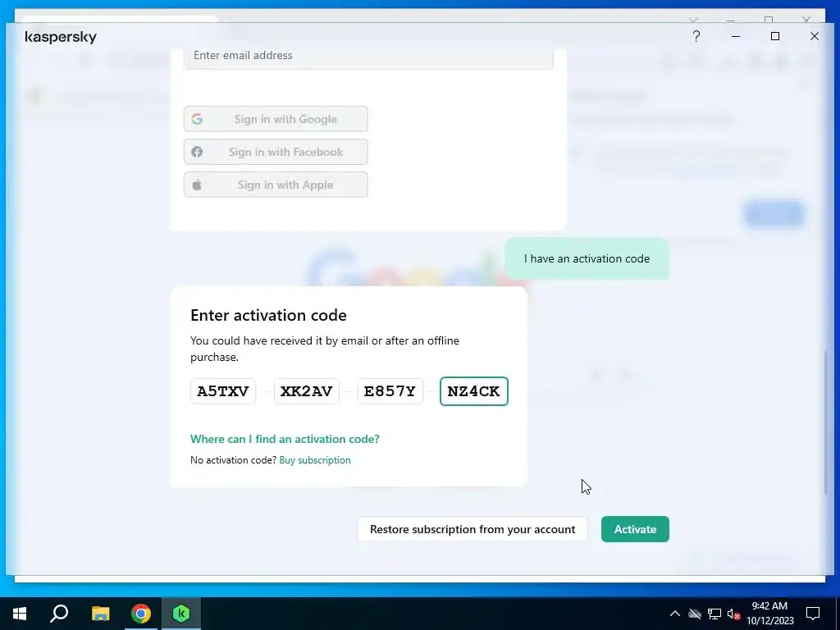The image size is (840, 630).
Task: Click the green Activate button
Action: point(635,529)
